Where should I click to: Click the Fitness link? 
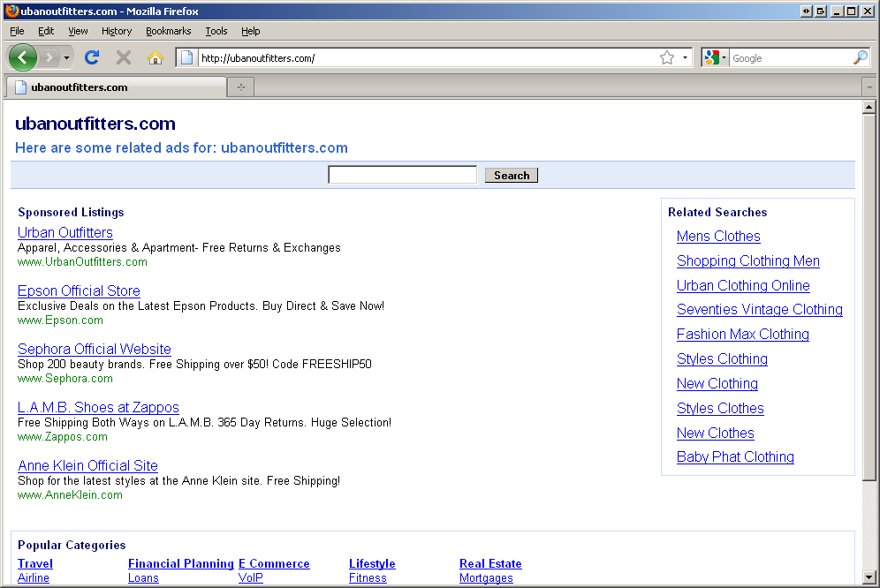click(368, 578)
